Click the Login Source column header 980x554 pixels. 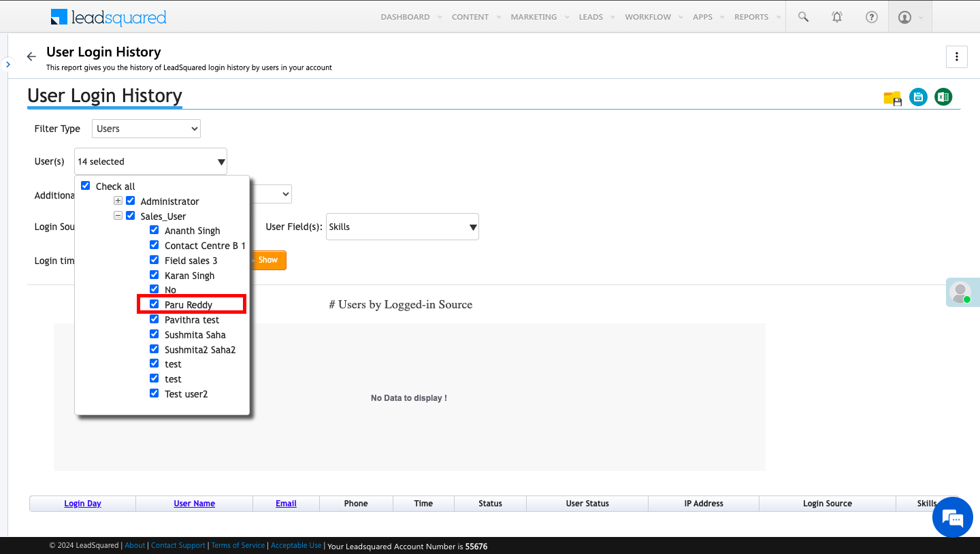point(828,504)
